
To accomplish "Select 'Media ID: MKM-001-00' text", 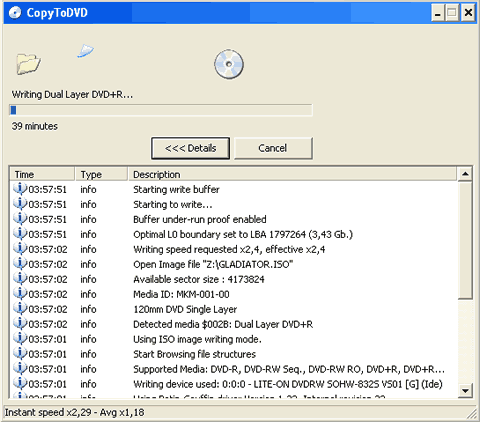I will [x=181, y=294].
